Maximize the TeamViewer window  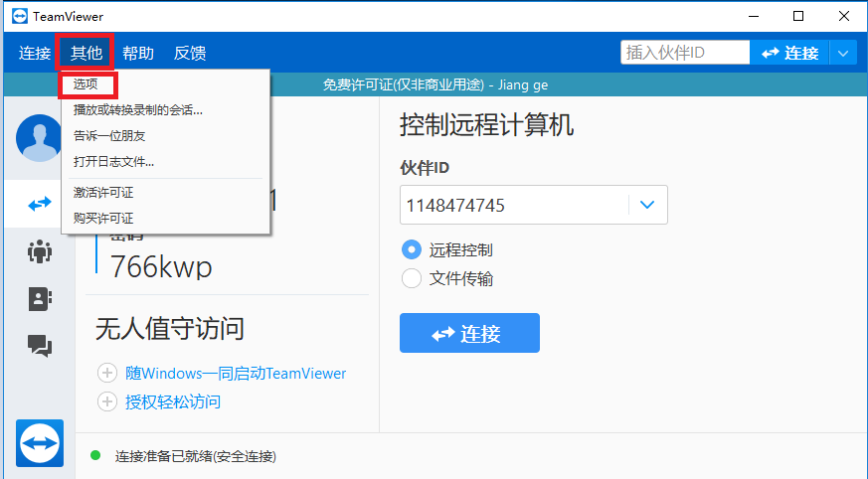[x=798, y=16]
